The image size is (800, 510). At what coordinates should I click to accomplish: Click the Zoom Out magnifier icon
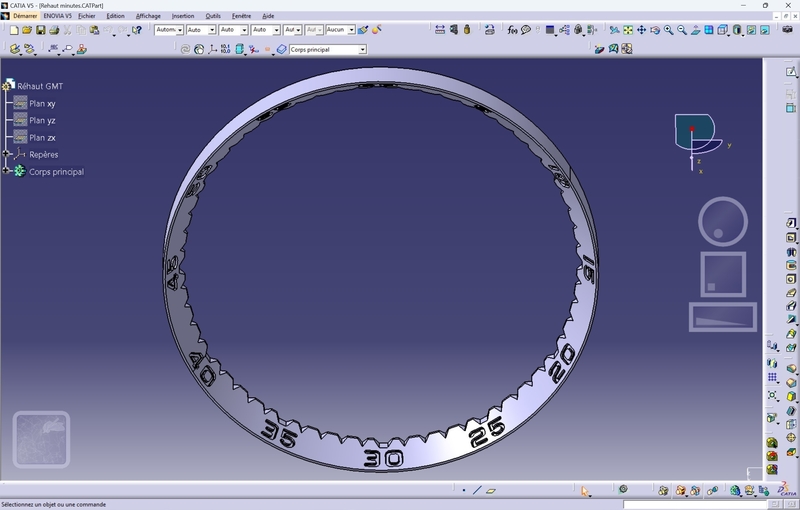(682, 30)
